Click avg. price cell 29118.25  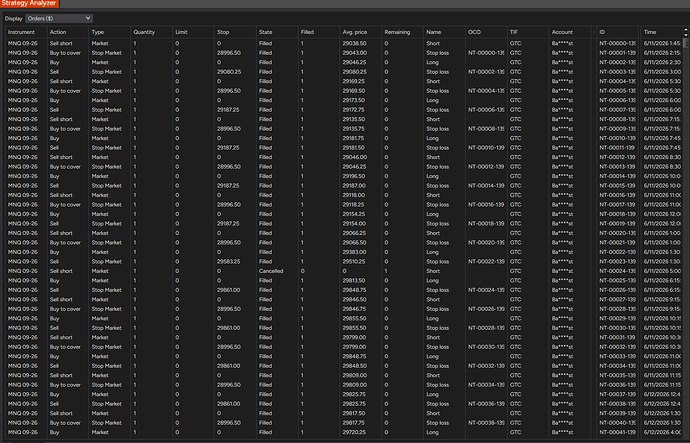point(355,205)
